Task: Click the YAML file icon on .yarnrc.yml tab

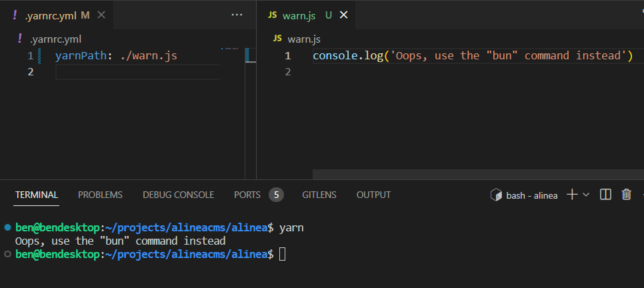Action: 15,15
